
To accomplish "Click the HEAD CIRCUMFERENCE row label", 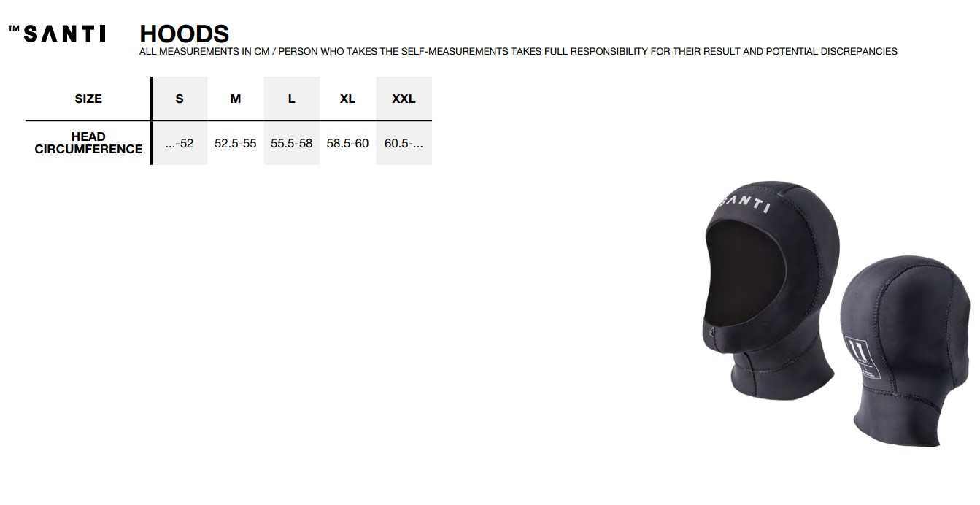I will pyautogui.click(x=88, y=143).
